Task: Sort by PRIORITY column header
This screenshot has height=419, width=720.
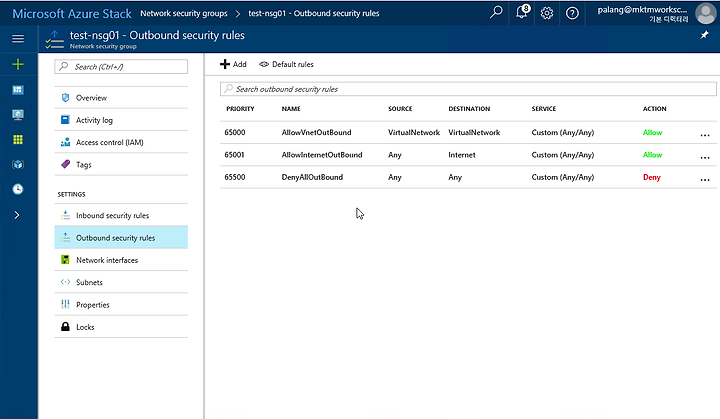Action: pos(240,109)
